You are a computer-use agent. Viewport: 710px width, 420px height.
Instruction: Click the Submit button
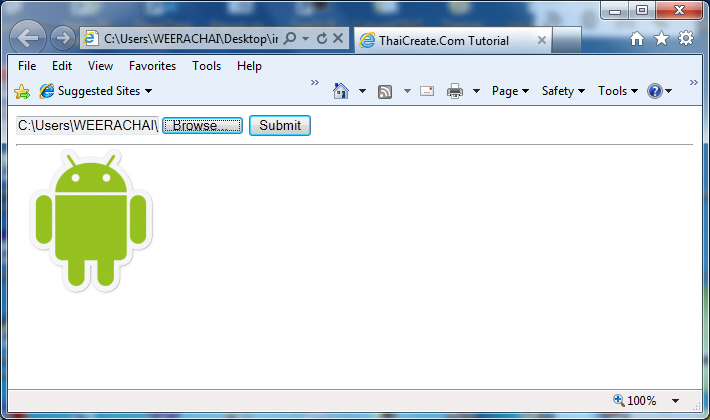click(x=280, y=125)
